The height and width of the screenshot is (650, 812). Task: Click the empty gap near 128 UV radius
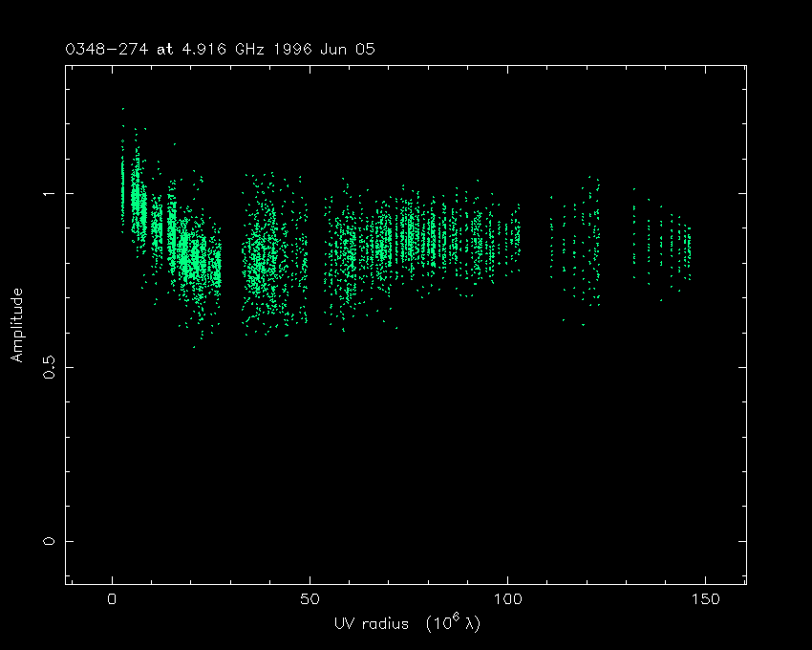pos(616,249)
